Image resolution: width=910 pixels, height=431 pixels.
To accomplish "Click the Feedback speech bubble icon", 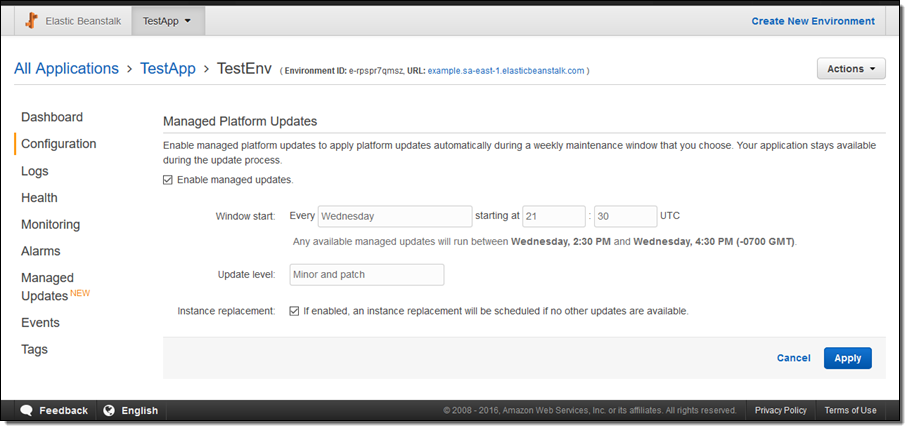I will coord(27,410).
